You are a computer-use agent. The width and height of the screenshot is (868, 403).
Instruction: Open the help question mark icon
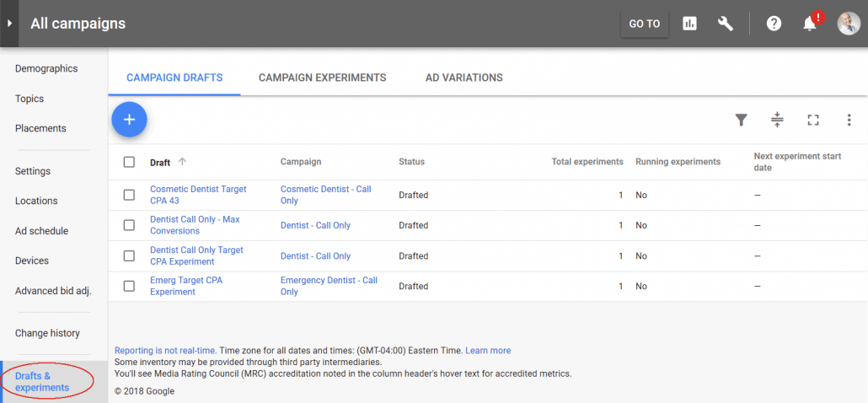[x=774, y=24]
